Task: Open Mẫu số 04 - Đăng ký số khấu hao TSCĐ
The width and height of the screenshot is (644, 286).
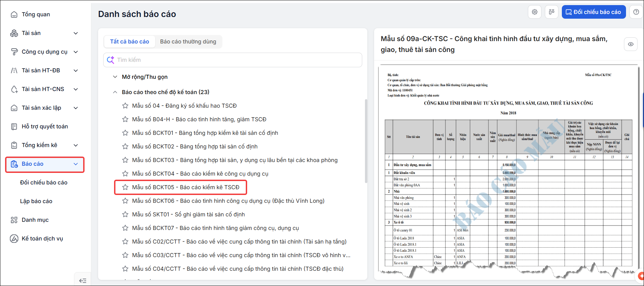Action: click(184, 106)
